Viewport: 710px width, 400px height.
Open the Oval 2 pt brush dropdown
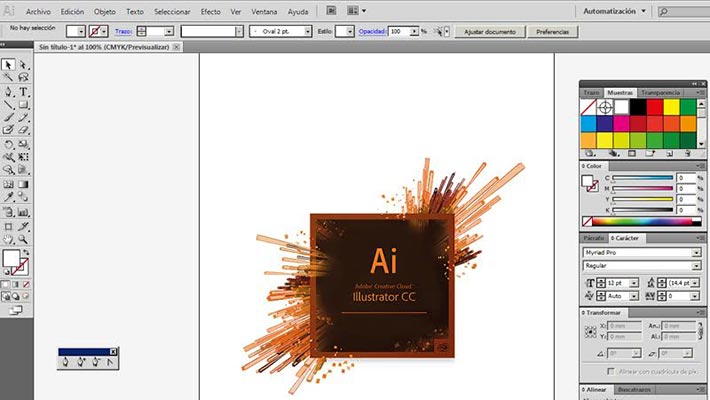click(x=308, y=31)
